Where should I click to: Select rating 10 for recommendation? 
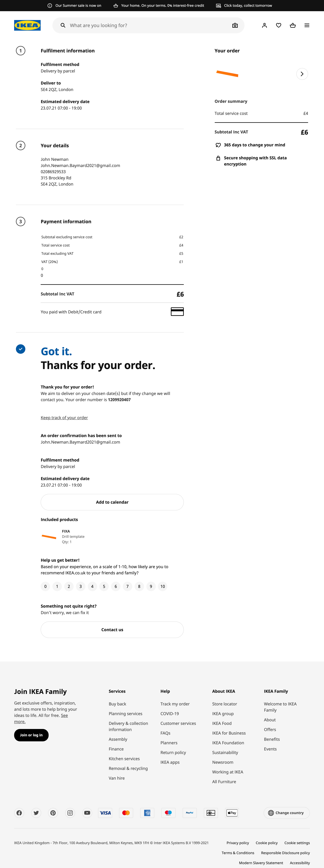coord(163,586)
